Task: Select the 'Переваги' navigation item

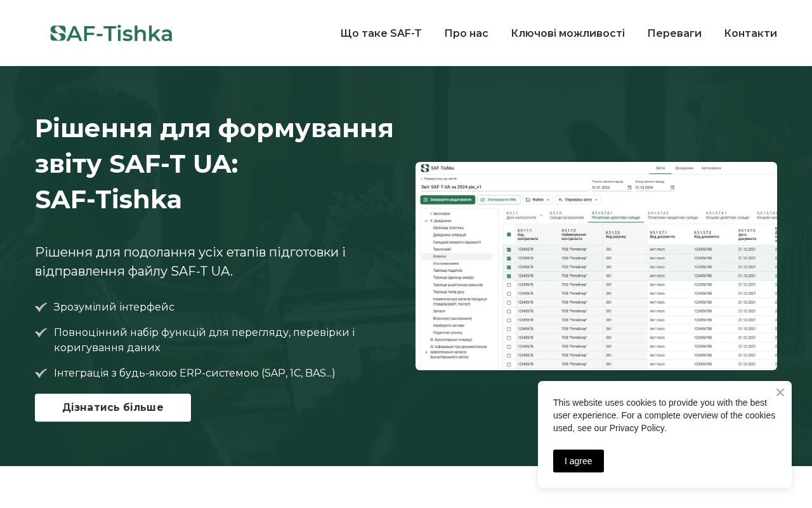Action: (x=674, y=33)
